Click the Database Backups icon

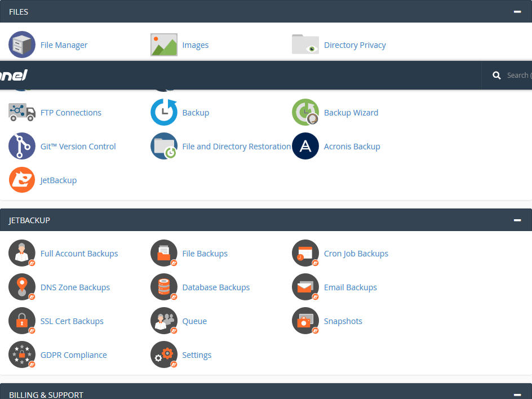pos(164,287)
